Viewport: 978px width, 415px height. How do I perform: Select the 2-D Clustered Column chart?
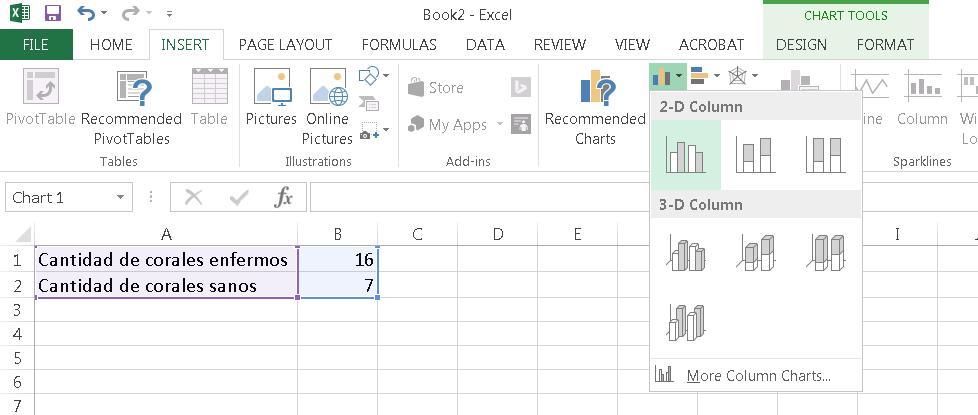[685, 155]
